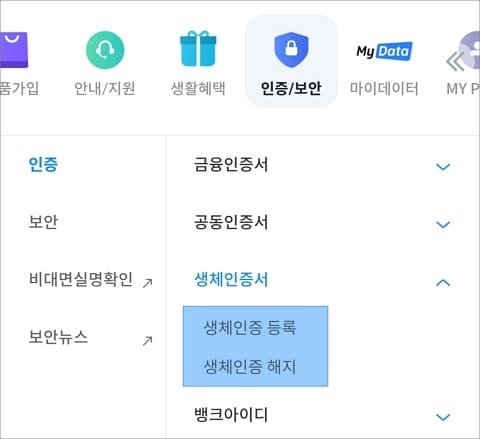Click the double left arrow icon
The height and width of the screenshot is (439, 480).
[x=455, y=62]
